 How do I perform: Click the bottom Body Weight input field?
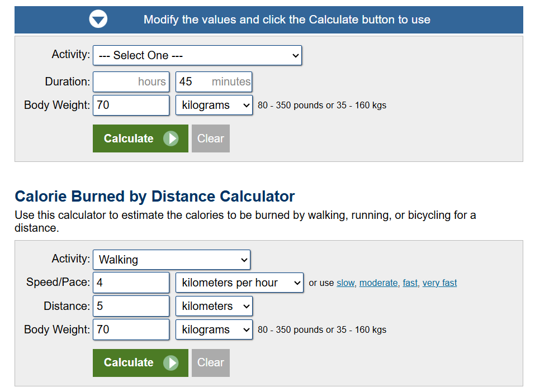coord(131,329)
